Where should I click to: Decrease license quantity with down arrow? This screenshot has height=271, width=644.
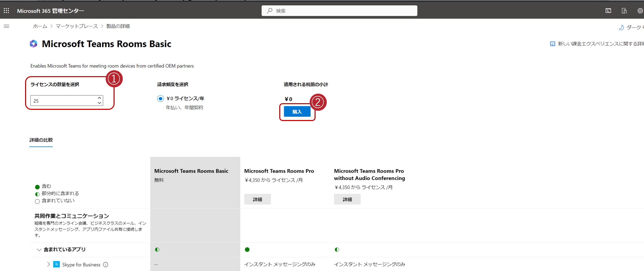tap(99, 103)
